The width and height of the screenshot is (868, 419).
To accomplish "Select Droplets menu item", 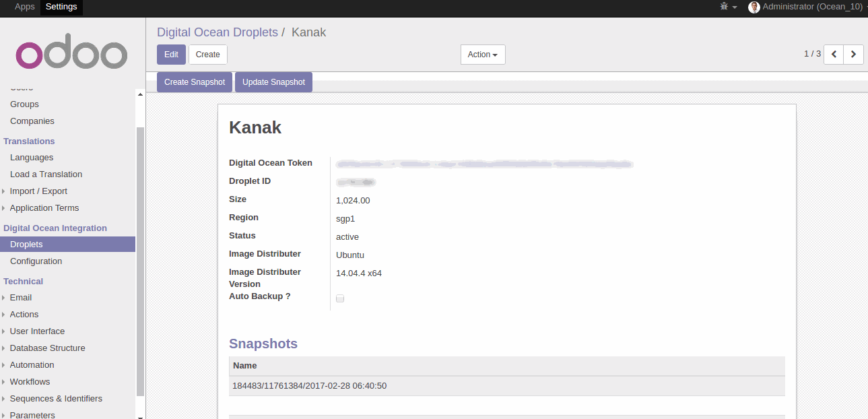I will [67, 245].
